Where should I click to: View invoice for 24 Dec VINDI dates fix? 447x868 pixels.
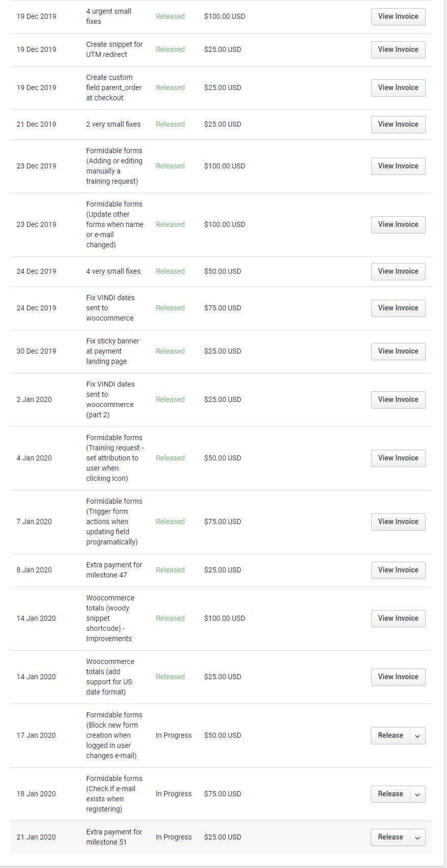tap(398, 308)
